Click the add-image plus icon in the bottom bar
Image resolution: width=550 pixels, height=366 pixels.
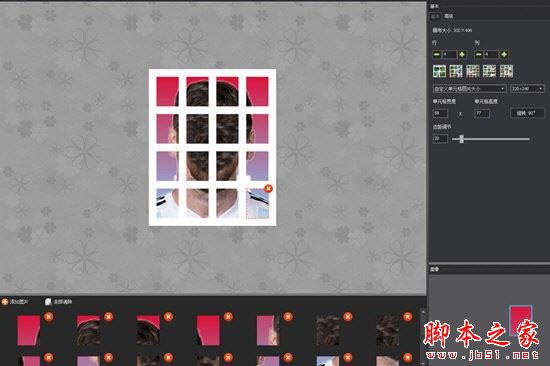[x=5, y=301]
